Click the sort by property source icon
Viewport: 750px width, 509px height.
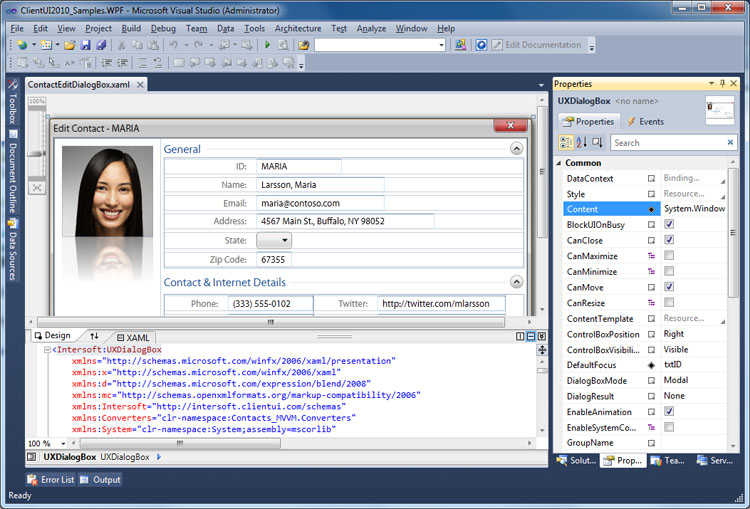coord(597,143)
